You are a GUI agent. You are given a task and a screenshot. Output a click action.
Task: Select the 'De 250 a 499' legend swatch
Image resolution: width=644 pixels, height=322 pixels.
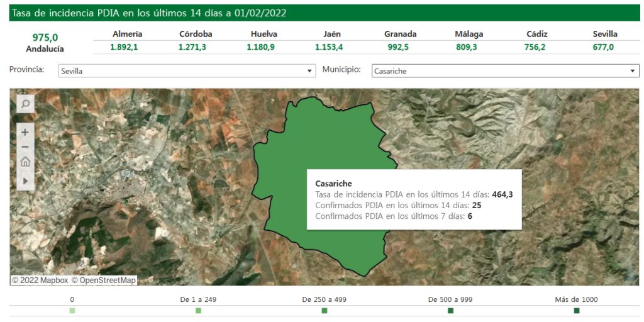(325, 311)
